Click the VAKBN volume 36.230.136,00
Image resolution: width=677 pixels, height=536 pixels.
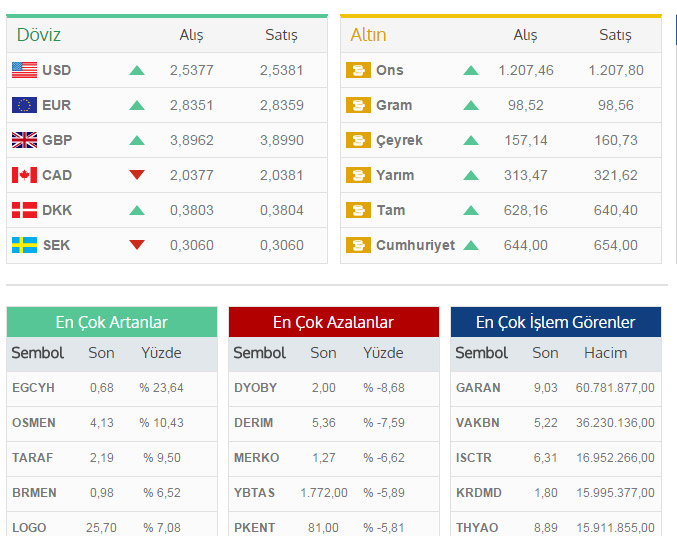(x=615, y=422)
